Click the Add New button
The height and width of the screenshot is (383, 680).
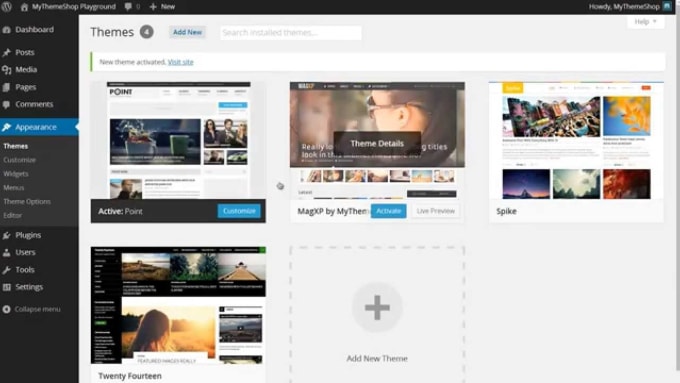[187, 32]
